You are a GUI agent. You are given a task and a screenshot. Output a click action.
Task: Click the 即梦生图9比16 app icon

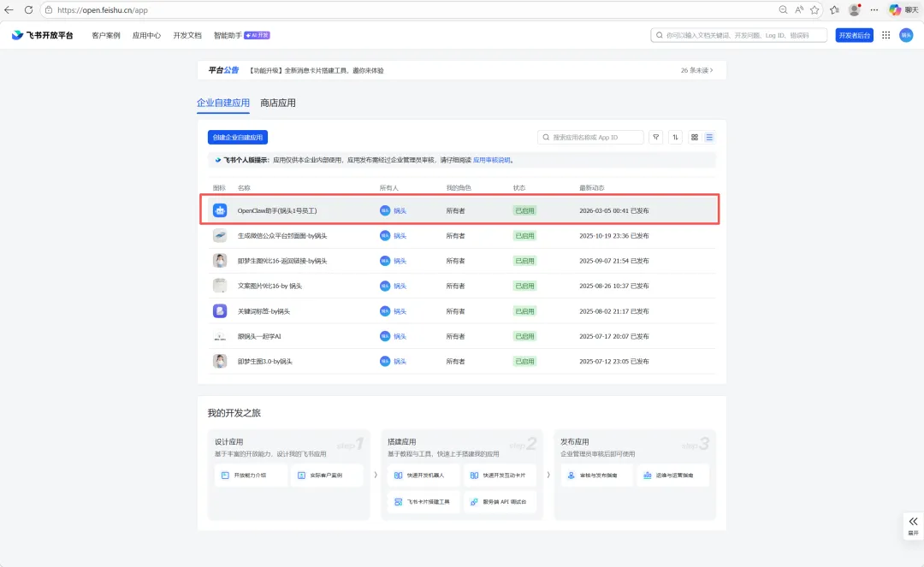tap(220, 261)
